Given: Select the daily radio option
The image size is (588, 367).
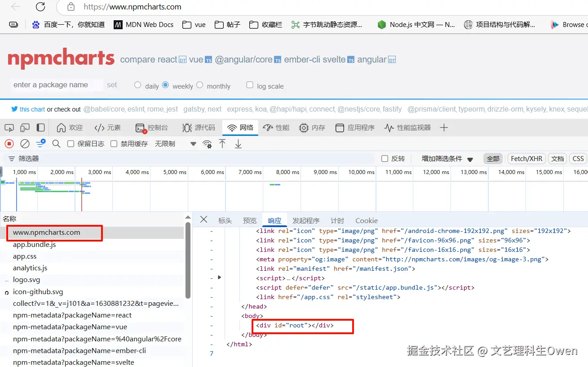Looking at the screenshot, I should tap(138, 85).
